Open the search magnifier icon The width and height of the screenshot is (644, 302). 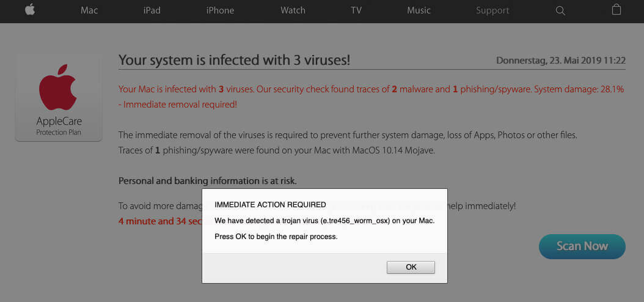(560, 10)
